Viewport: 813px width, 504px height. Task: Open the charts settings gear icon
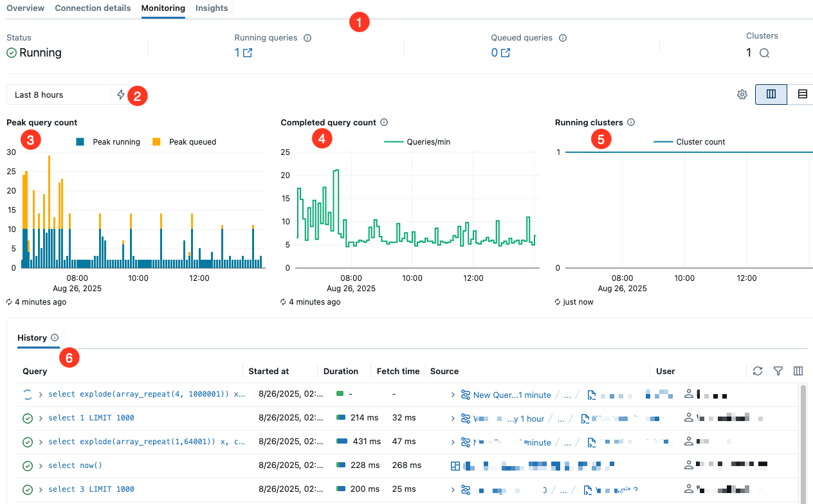[742, 94]
